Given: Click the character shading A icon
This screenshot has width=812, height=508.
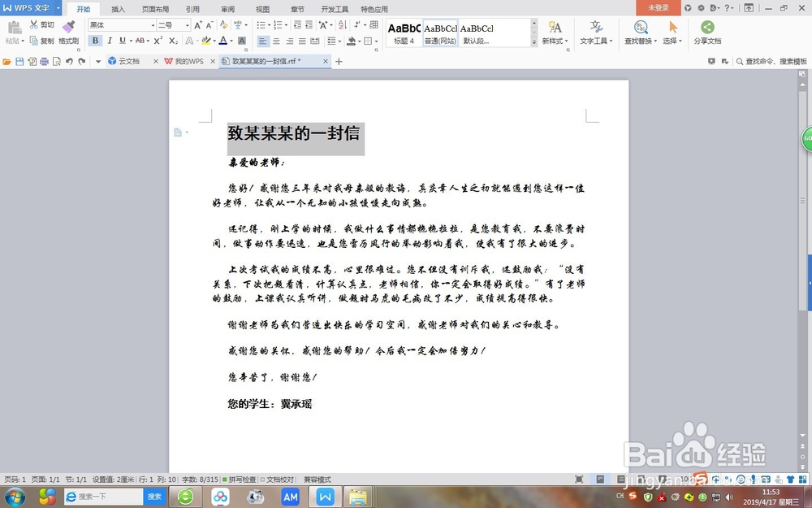Looking at the screenshot, I should pyautogui.click(x=242, y=41).
